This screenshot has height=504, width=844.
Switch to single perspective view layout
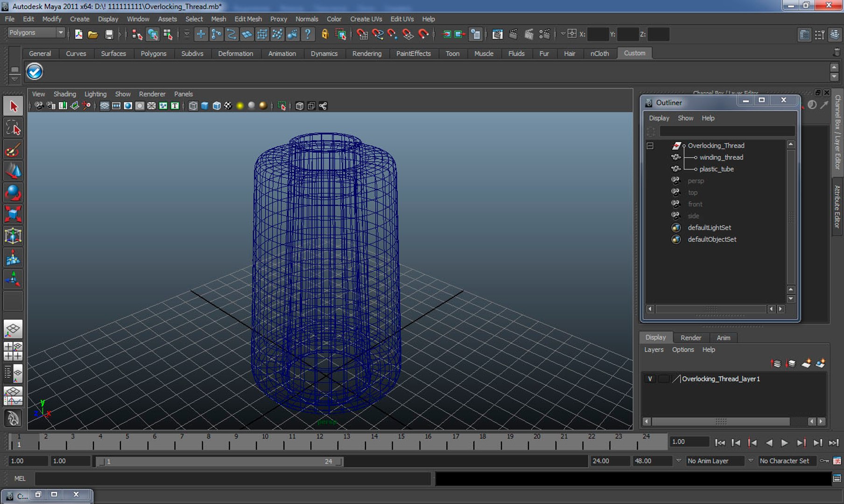[13, 329]
